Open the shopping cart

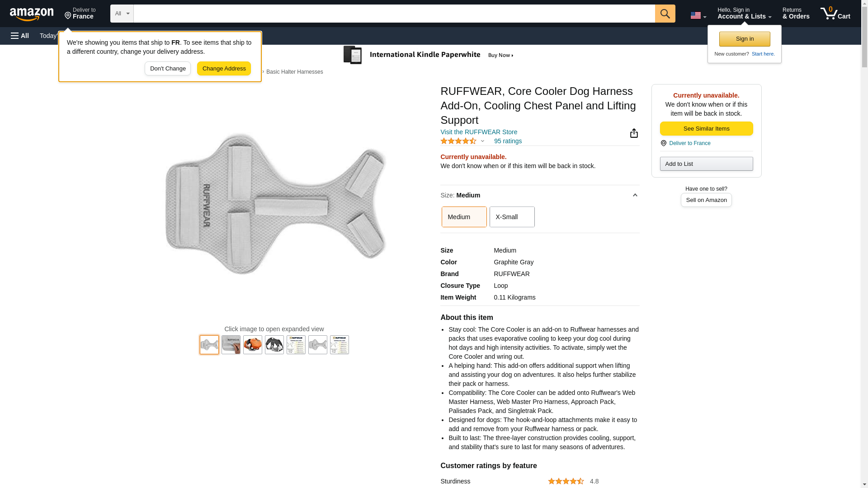(x=835, y=14)
